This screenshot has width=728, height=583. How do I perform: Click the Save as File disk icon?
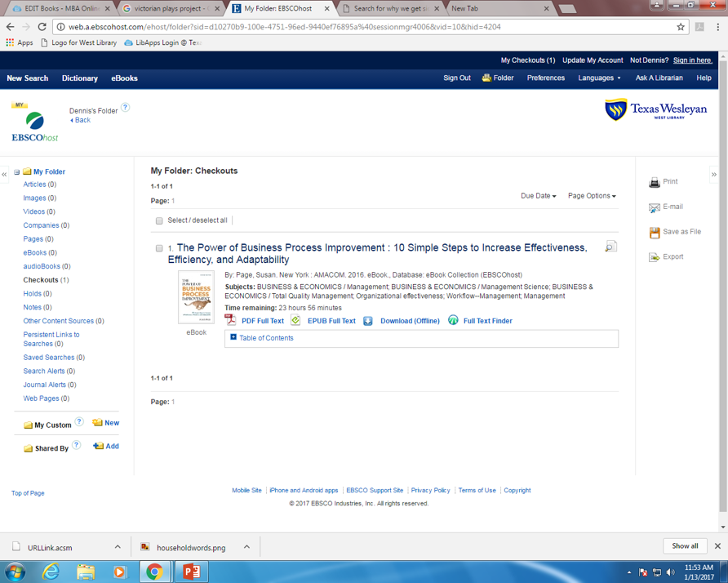click(x=655, y=232)
